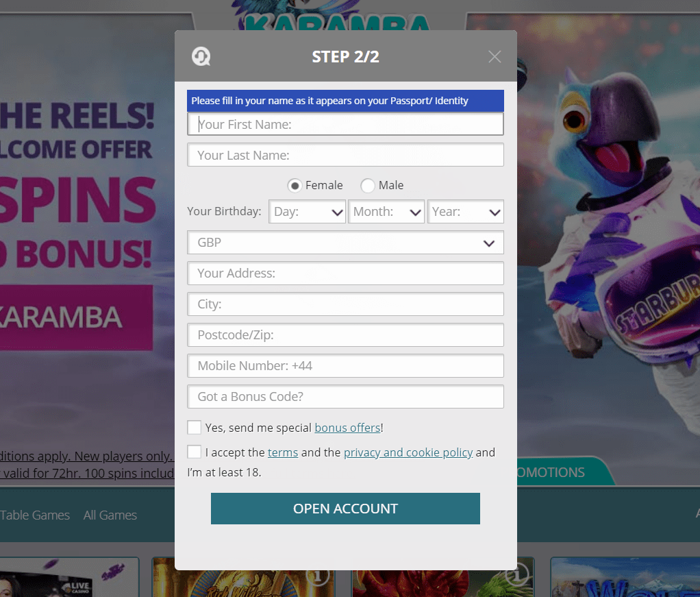This screenshot has height=597, width=700.
Task: Open the privacy and cookie policy link
Action: [x=408, y=452]
